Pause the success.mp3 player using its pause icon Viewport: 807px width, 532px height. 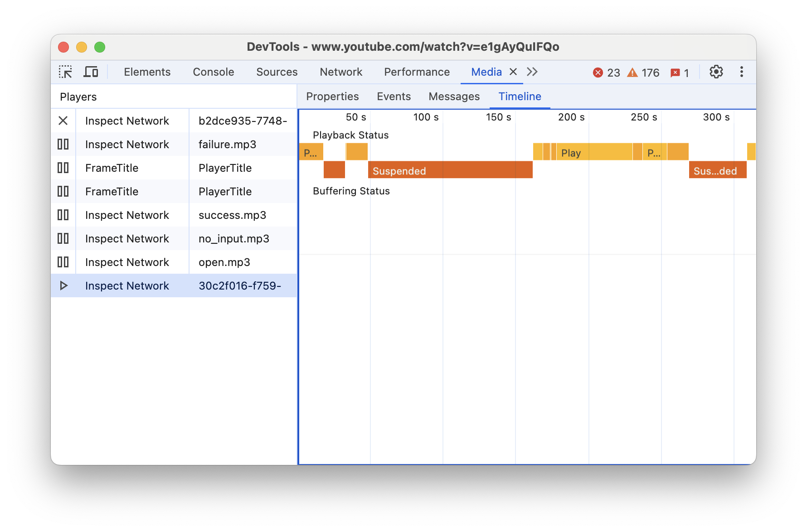(63, 215)
